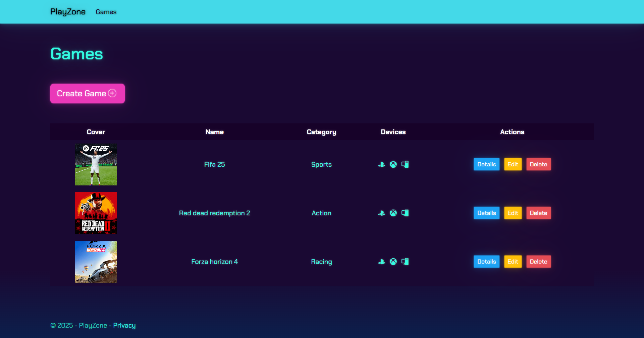This screenshot has width=644, height=338.
Task: Click the 'Games' page heading
Action: (77, 54)
